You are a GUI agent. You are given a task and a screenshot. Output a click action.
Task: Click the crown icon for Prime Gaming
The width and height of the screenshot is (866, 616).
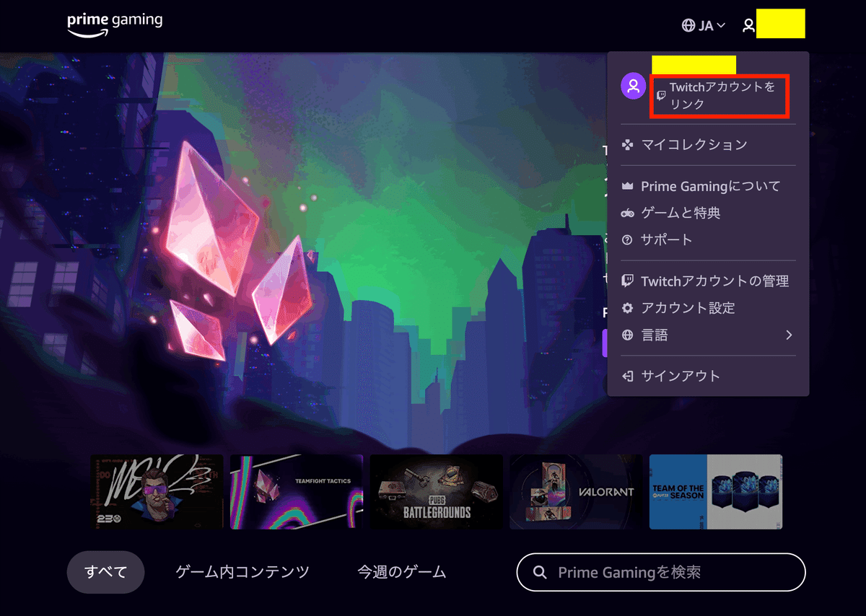tap(628, 186)
